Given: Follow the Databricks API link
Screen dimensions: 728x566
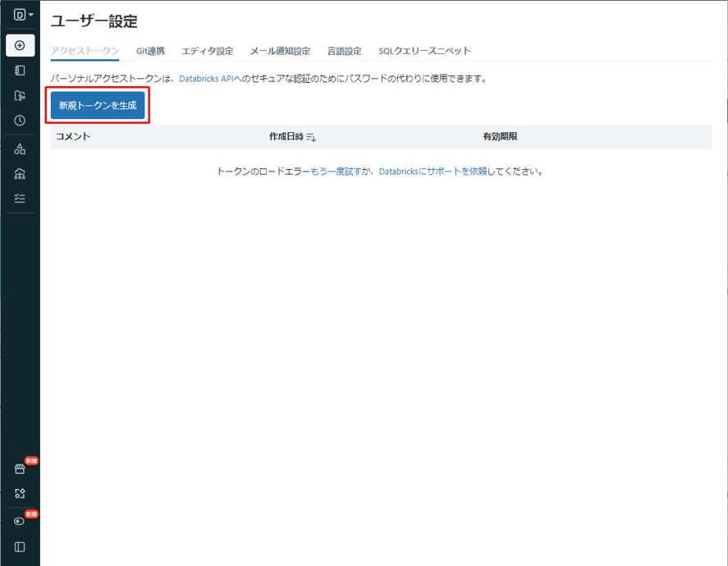Looking at the screenshot, I should click(x=206, y=79).
